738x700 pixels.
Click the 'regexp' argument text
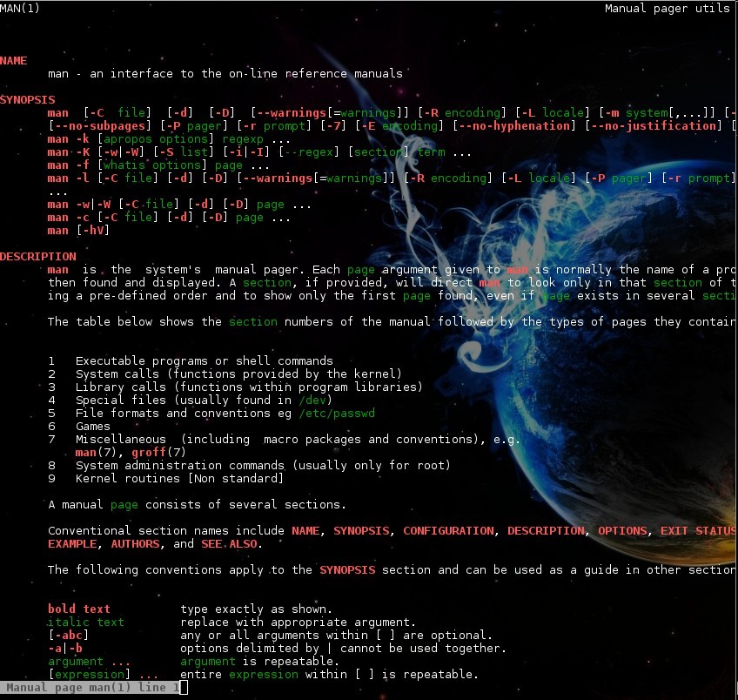243,139
